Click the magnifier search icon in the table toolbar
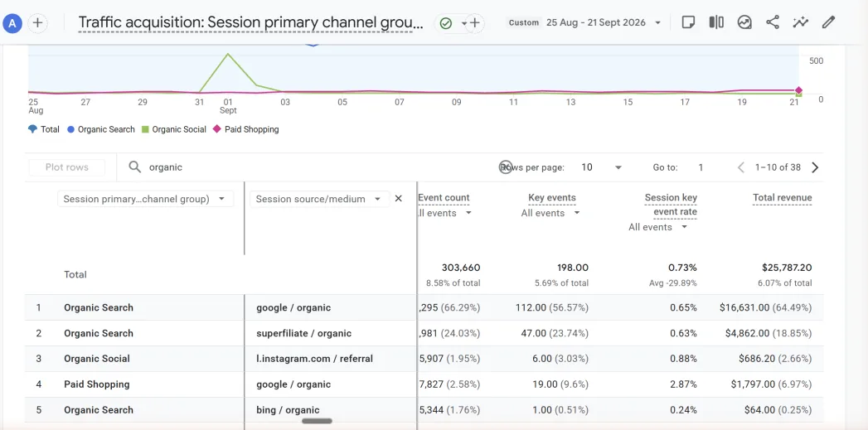The width and height of the screenshot is (868, 430). click(x=134, y=167)
